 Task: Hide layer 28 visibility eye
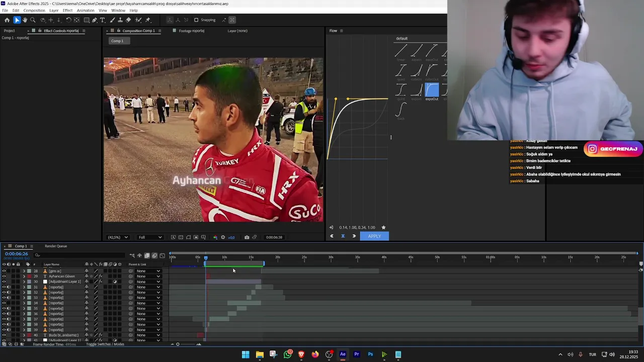point(4,271)
